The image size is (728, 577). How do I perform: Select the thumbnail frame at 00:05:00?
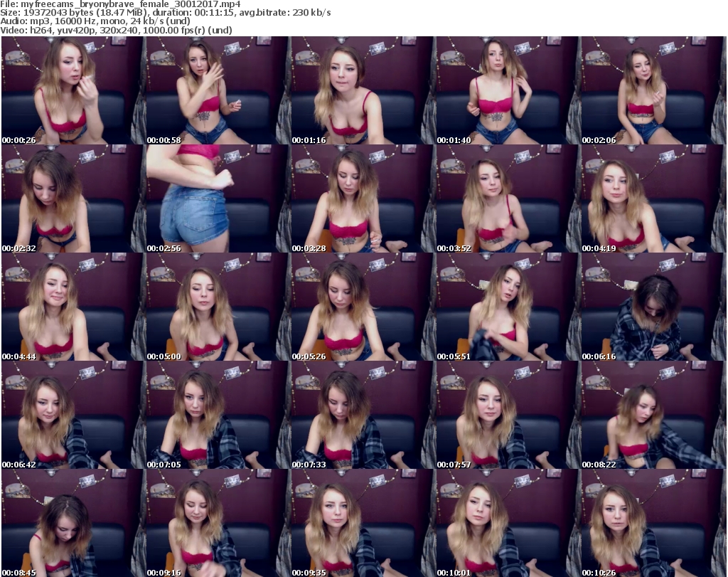pyautogui.click(x=218, y=307)
